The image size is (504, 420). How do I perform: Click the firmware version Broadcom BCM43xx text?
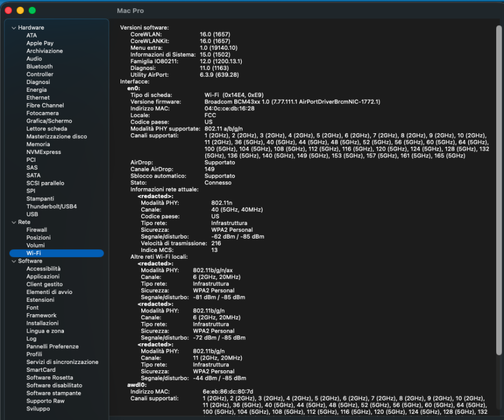pyautogui.click(x=292, y=102)
